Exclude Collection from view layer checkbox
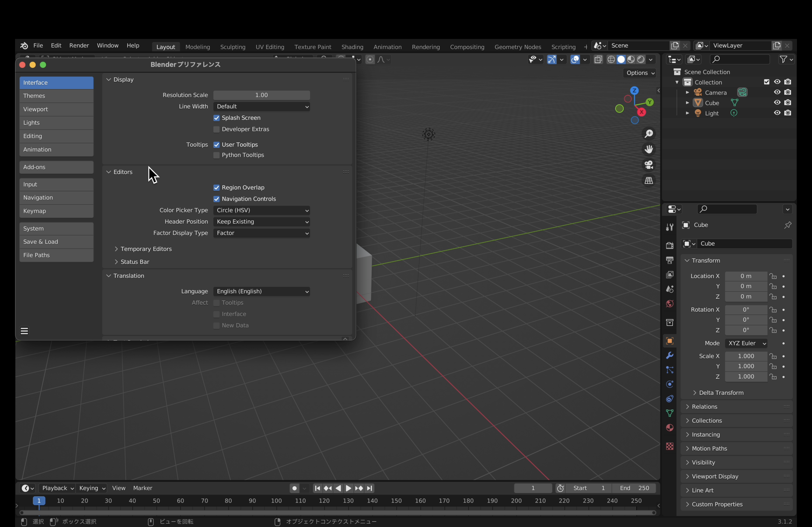This screenshot has width=812, height=527. 766,82
